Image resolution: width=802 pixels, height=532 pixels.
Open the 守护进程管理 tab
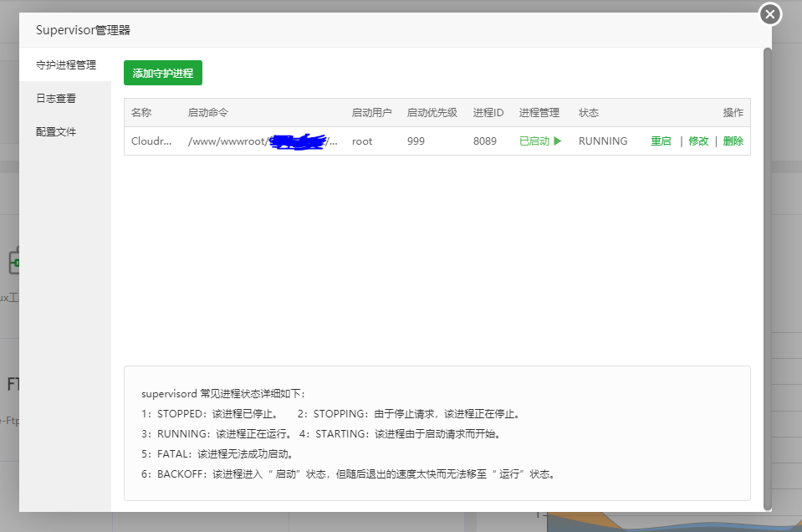coord(66,65)
